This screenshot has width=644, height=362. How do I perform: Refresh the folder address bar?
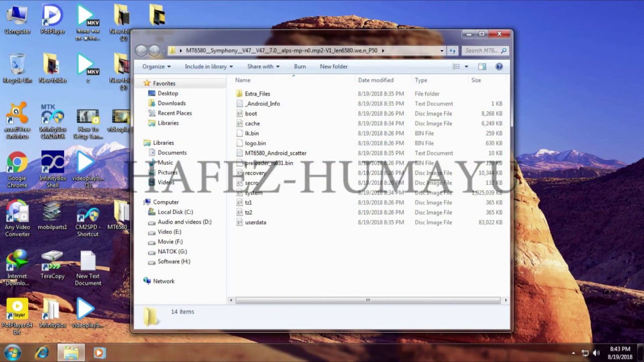tap(452, 50)
